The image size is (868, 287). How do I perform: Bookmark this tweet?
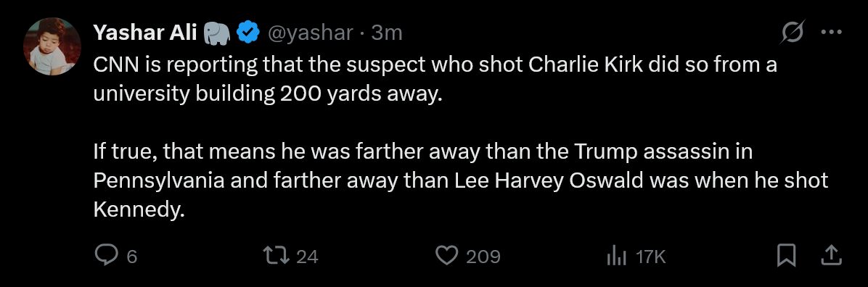786,256
